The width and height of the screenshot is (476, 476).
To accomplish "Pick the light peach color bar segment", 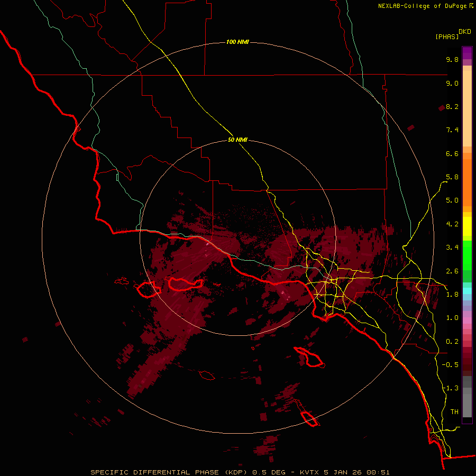I will point(467,108).
